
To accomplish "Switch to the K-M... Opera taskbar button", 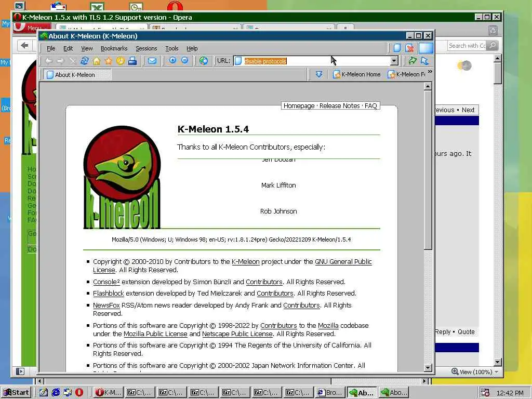I will pos(108,393).
